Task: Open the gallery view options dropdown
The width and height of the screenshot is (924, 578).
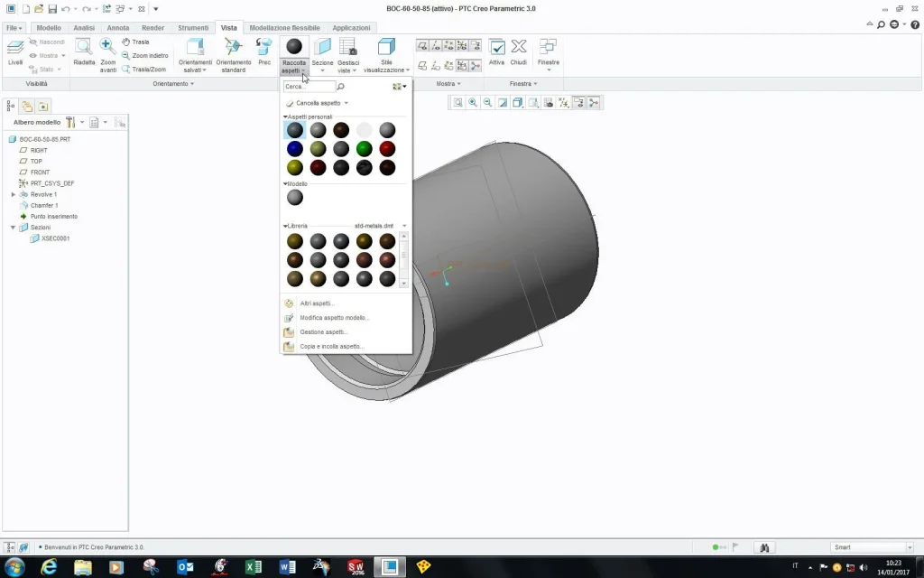Action: tap(400, 87)
